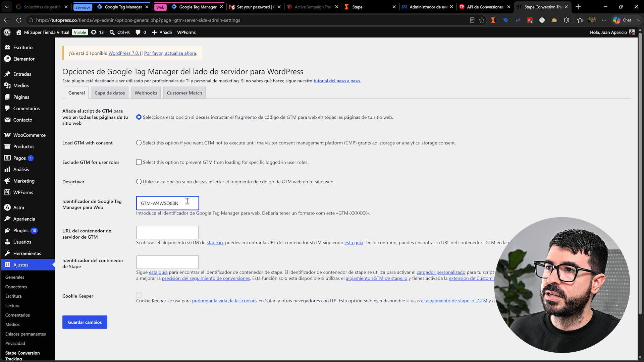
Task: Click URL del contenedor de servidor field
Action: [x=167, y=233]
